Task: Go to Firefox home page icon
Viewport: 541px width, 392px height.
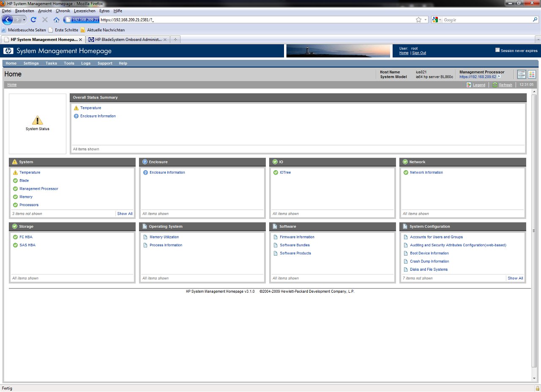Action: pos(56,20)
